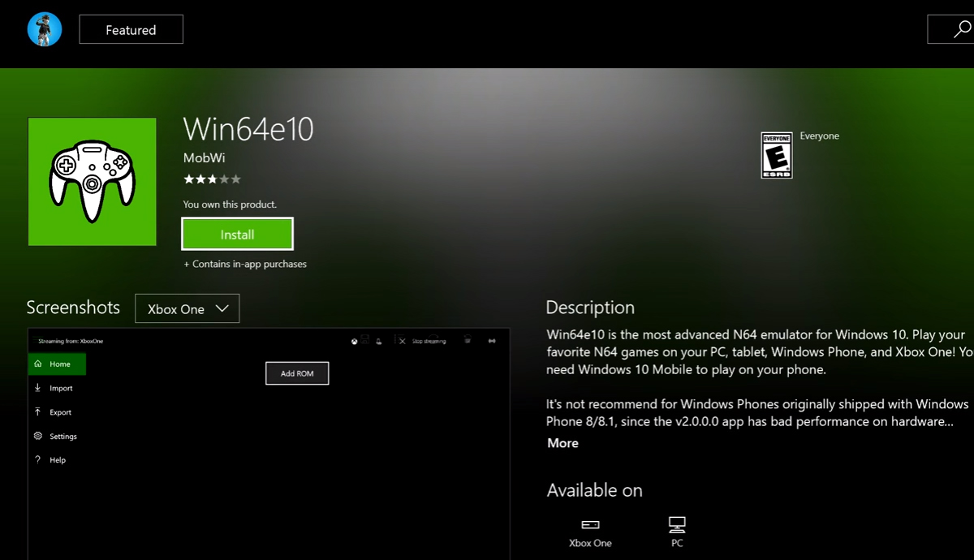The width and height of the screenshot is (974, 560).
Task: Expand the description with More
Action: click(562, 443)
